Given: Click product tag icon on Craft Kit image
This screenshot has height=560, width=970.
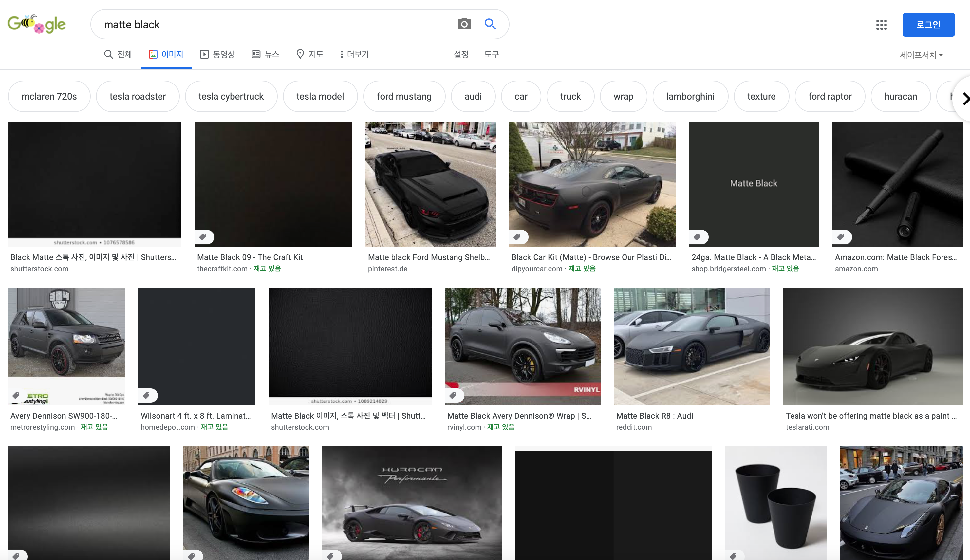Looking at the screenshot, I should tap(203, 237).
